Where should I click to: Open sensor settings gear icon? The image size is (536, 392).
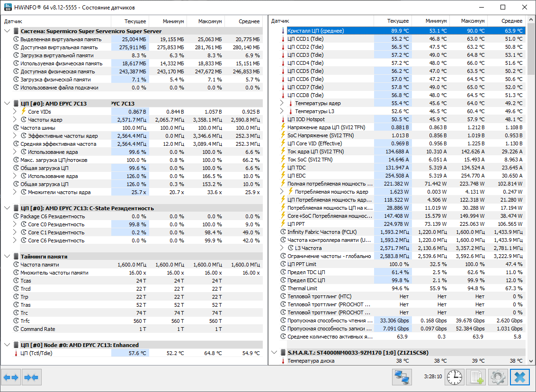click(x=498, y=377)
